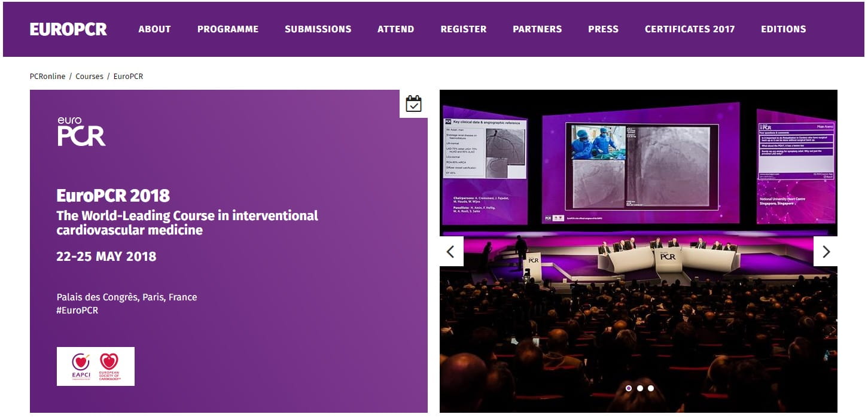Open the PROGRAMME menu
The width and height of the screenshot is (868, 417).
[228, 29]
